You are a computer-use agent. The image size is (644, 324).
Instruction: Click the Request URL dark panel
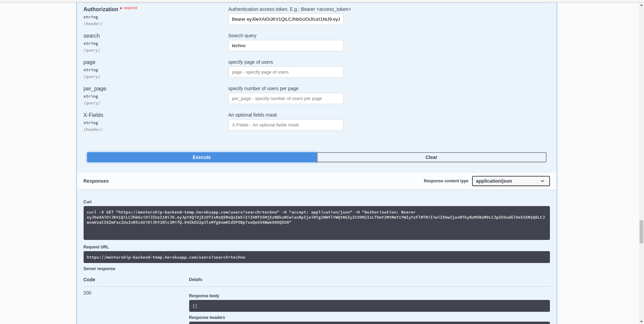[x=316, y=257]
